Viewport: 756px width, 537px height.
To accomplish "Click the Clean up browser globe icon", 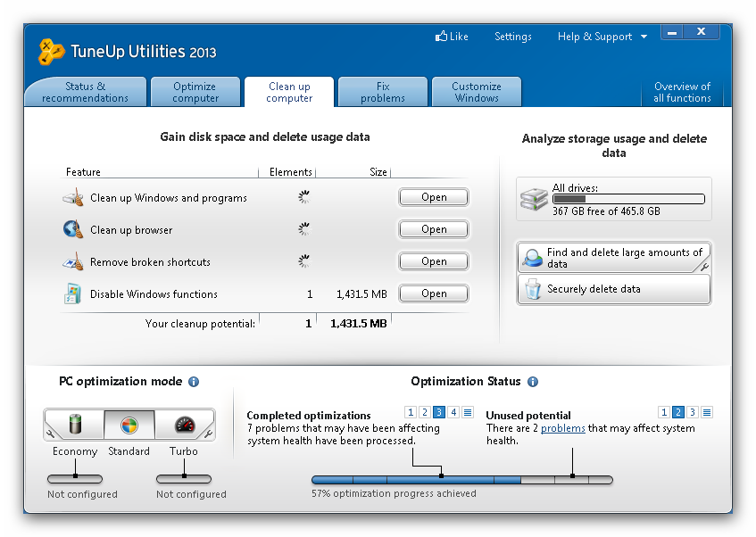I will coord(73,229).
